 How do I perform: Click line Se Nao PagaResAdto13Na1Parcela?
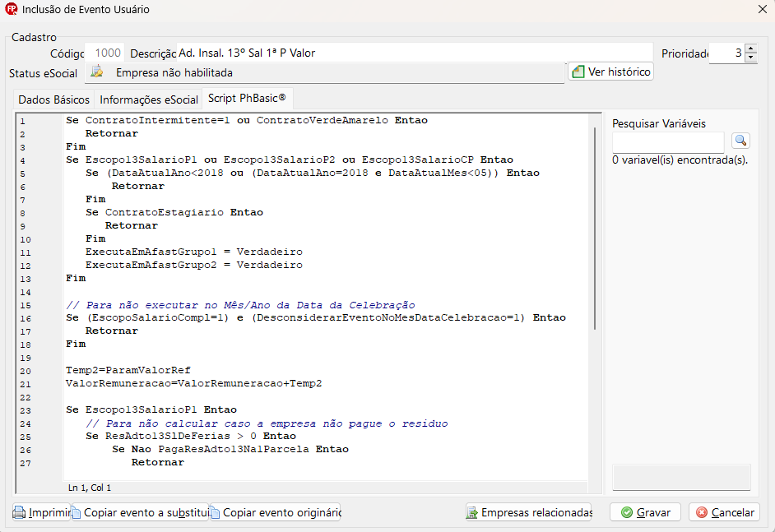(x=230, y=449)
